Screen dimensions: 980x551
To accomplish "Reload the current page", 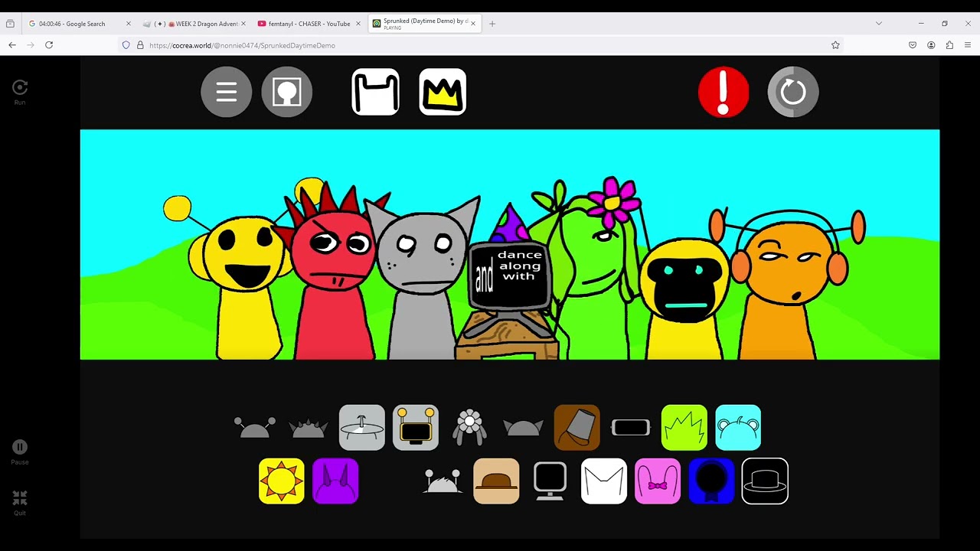I will click(x=49, y=45).
